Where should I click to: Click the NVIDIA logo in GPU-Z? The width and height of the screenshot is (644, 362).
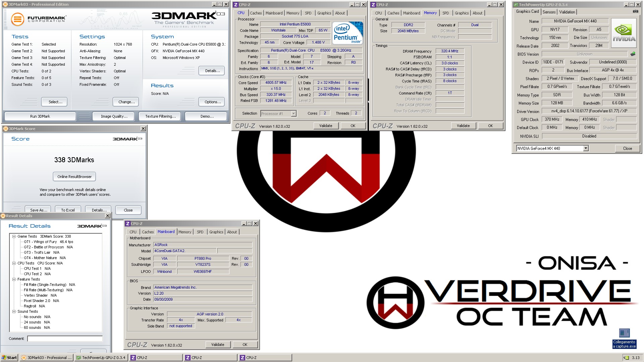[x=624, y=33]
